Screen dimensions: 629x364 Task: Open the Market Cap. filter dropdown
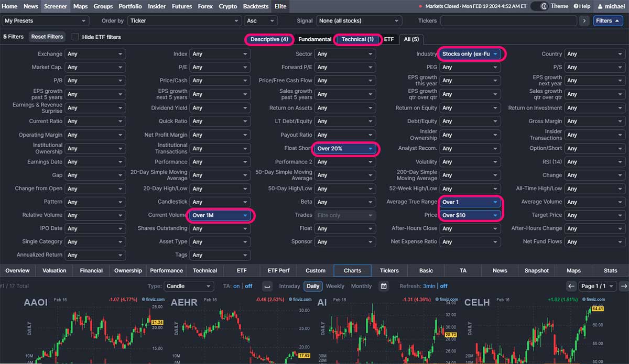(x=95, y=67)
